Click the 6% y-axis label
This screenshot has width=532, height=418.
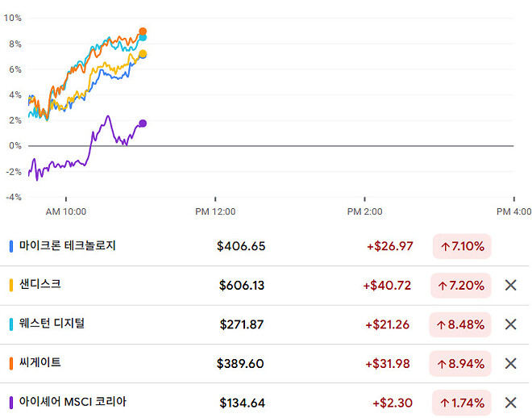click(x=15, y=69)
